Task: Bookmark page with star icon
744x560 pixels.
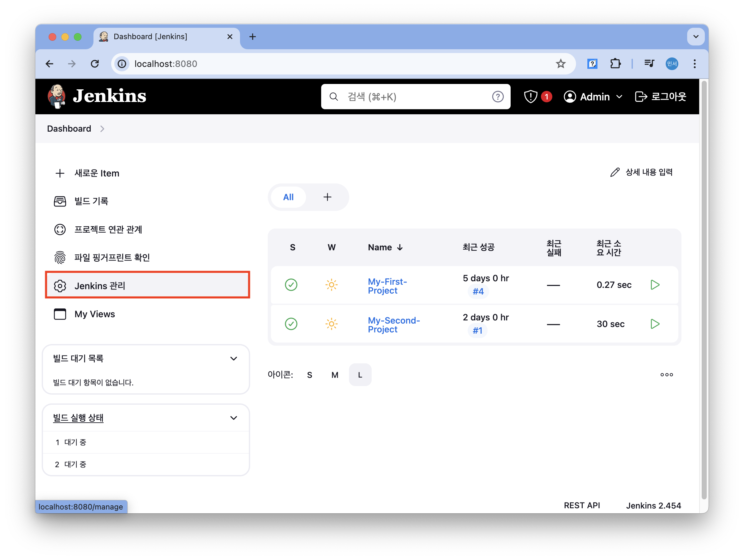Action: (x=560, y=63)
